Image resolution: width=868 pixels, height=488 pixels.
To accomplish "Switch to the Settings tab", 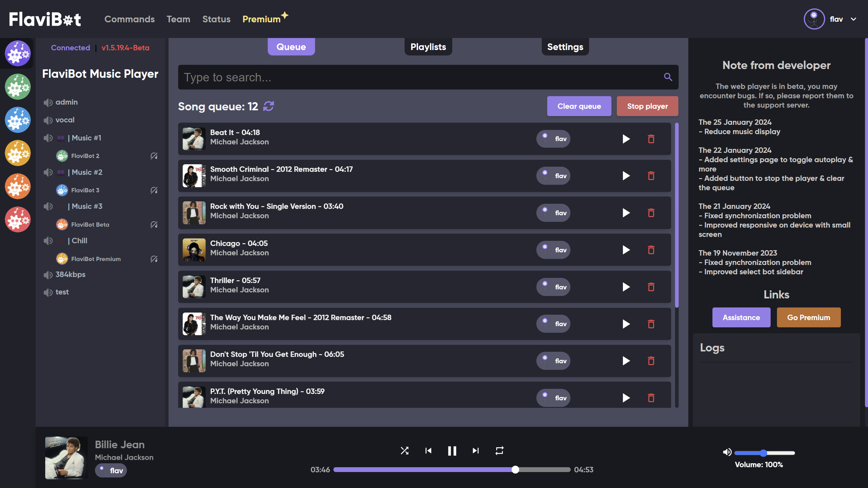I will [565, 46].
